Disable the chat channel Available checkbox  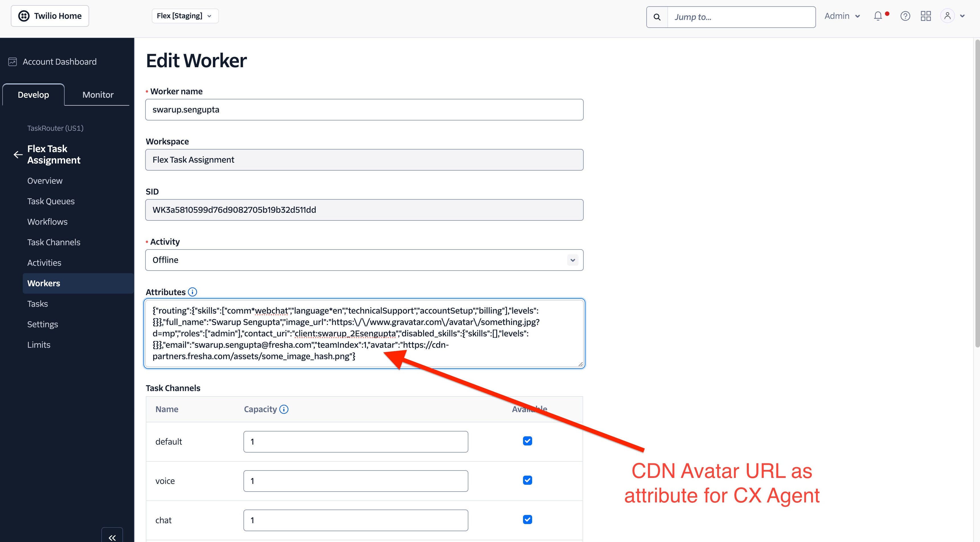point(527,519)
